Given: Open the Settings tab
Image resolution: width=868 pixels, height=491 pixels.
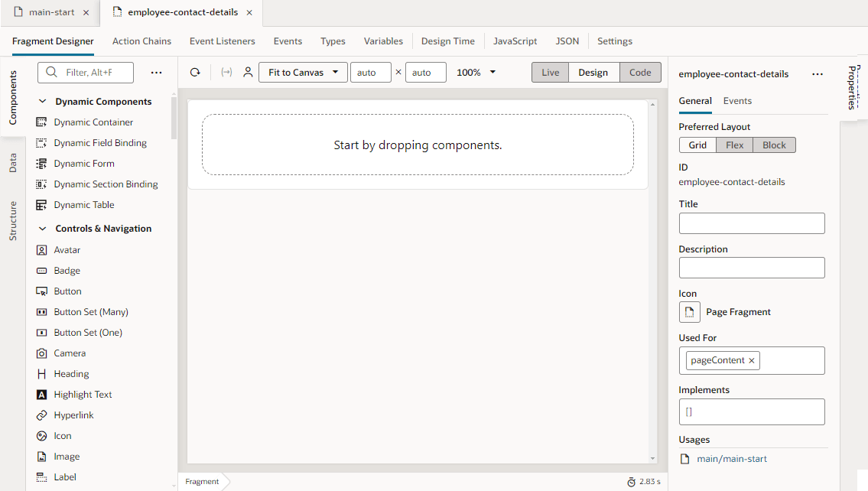Looking at the screenshot, I should click(x=614, y=41).
